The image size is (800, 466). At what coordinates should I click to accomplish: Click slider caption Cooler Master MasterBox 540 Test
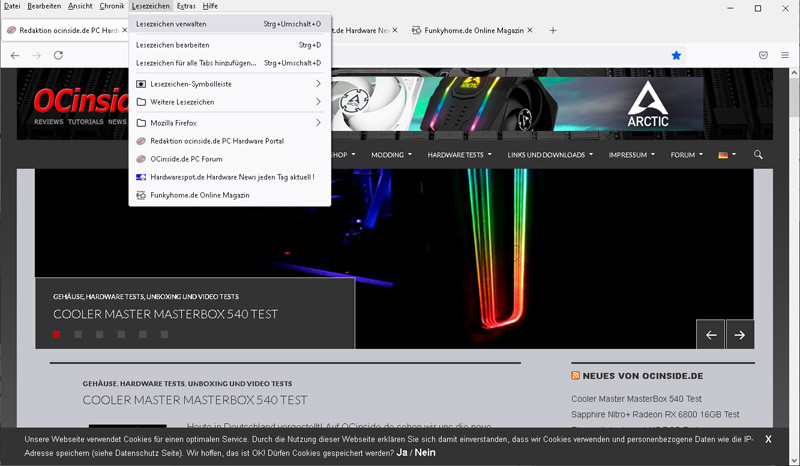click(x=165, y=314)
